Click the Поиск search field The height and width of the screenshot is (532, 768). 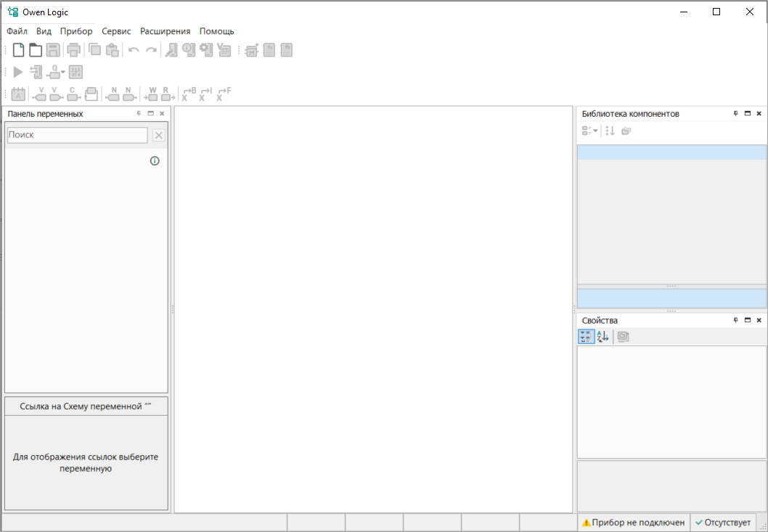pyautogui.click(x=78, y=135)
